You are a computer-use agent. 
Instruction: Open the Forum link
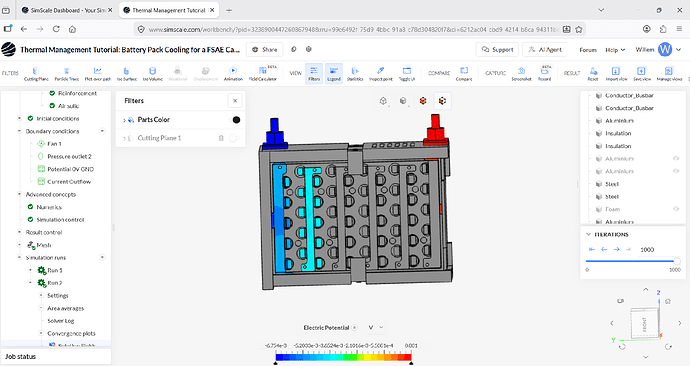588,50
